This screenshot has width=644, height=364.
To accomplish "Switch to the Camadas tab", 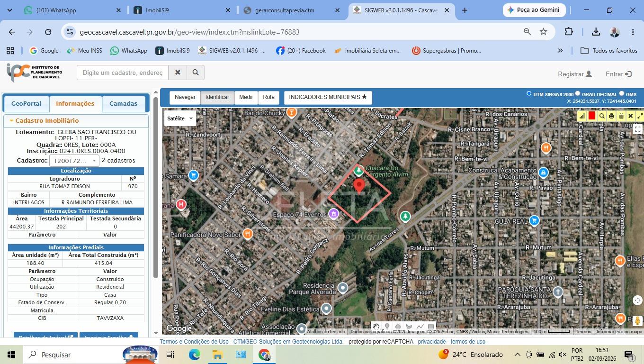I will pyautogui.click(x=123, y=103).
